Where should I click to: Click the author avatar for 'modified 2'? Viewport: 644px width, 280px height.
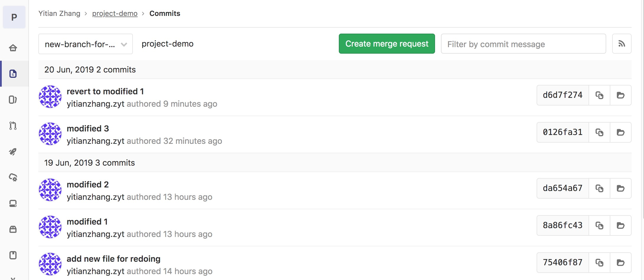click(50, 190)
